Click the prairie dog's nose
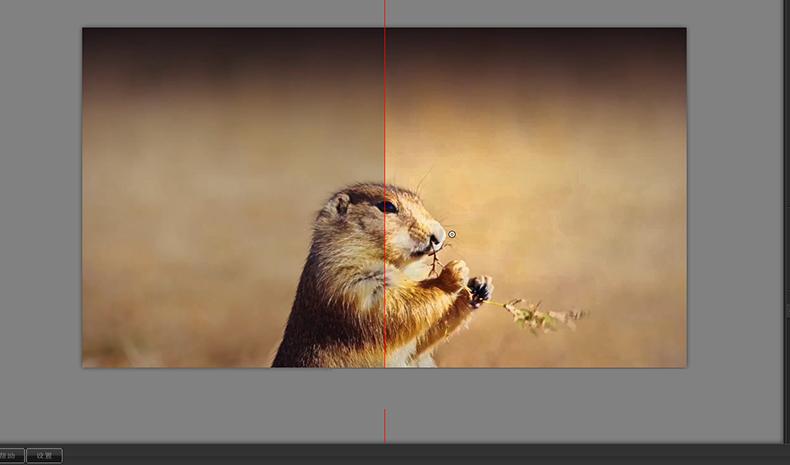The width and height of the screenshot is (790, 465). [437, 238]
